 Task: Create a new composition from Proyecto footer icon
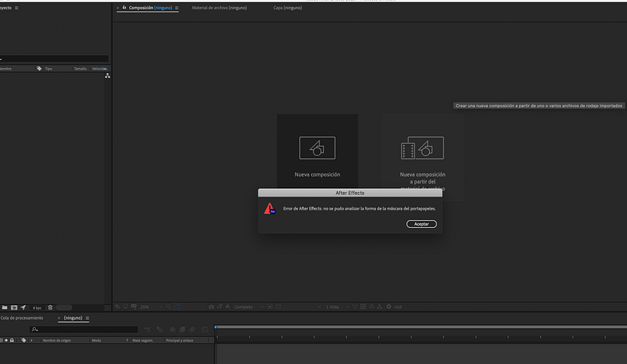tap(14, 307)
